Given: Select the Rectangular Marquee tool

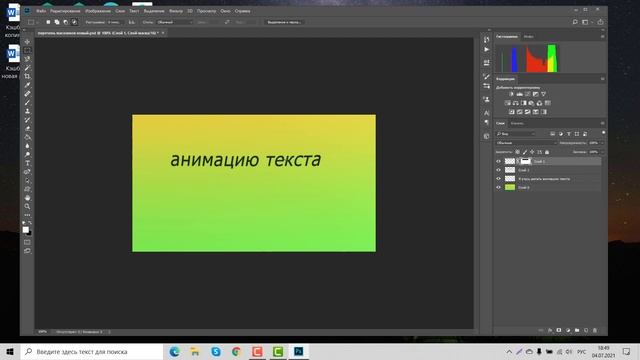Looking at the screenshot, I should click(x=27, y=50).
